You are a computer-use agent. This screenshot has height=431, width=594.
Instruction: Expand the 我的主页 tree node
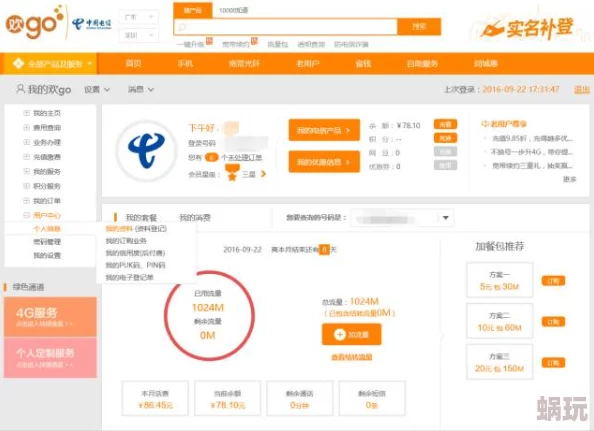[26, 113]
